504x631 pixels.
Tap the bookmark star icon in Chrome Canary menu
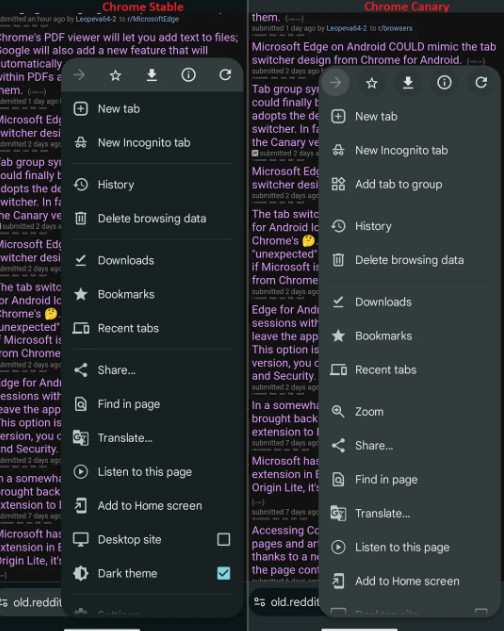(372, 83)
